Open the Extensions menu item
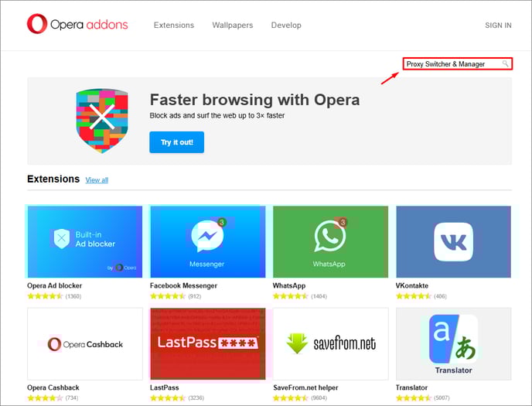The width and height of the screenshot is (532, 406). (x=174, y=25)
